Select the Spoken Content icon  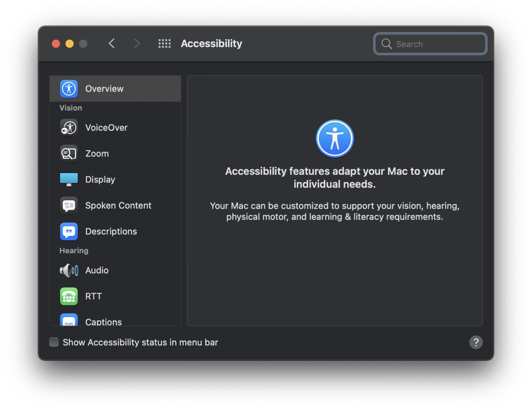[x=69, y=206]
